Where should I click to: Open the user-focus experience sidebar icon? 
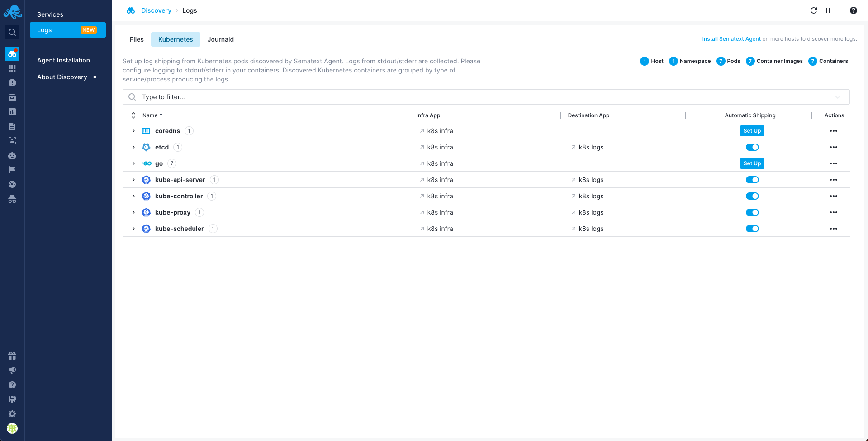12,141
